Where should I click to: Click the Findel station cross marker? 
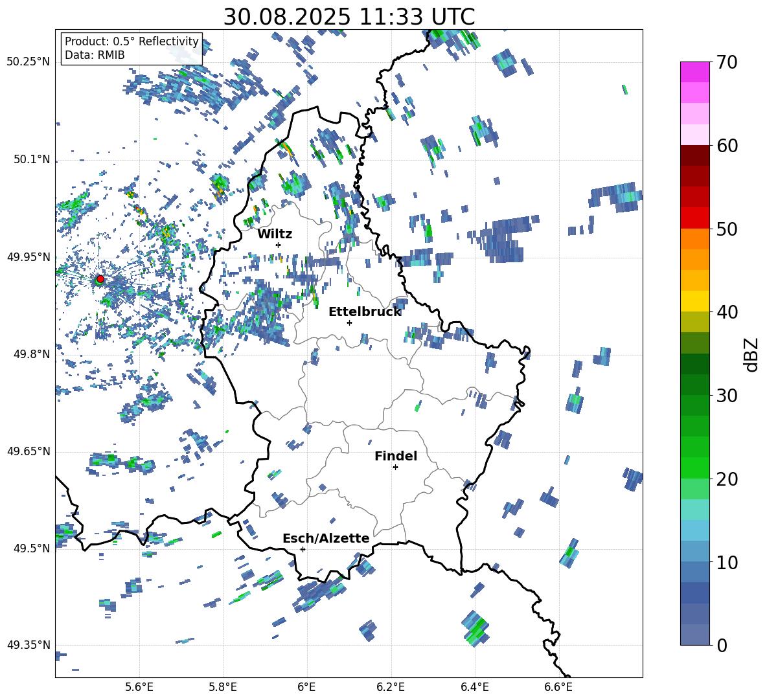point(395,468)
